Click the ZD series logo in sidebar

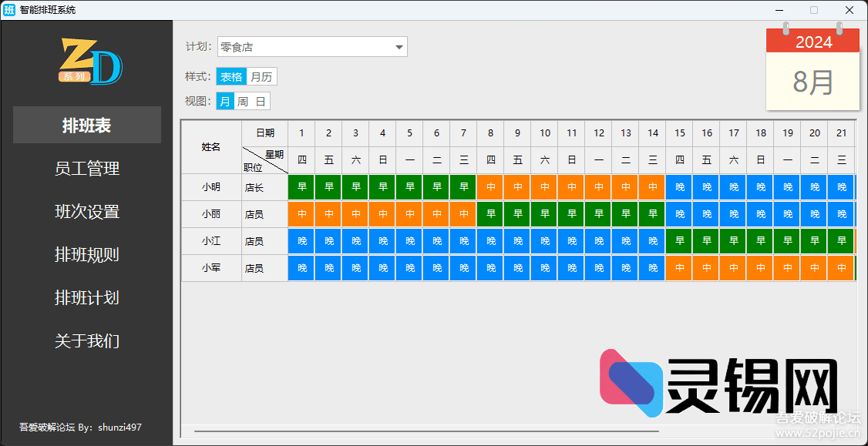point(90,62)
